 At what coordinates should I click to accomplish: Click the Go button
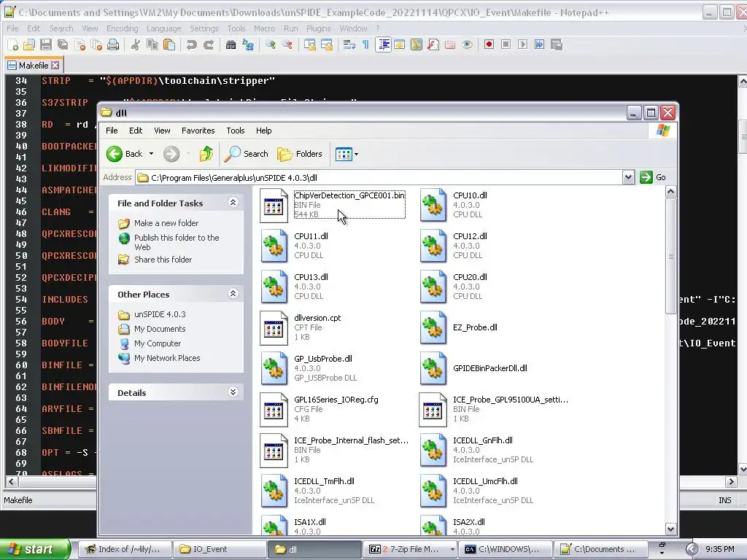tap(653, 178)
